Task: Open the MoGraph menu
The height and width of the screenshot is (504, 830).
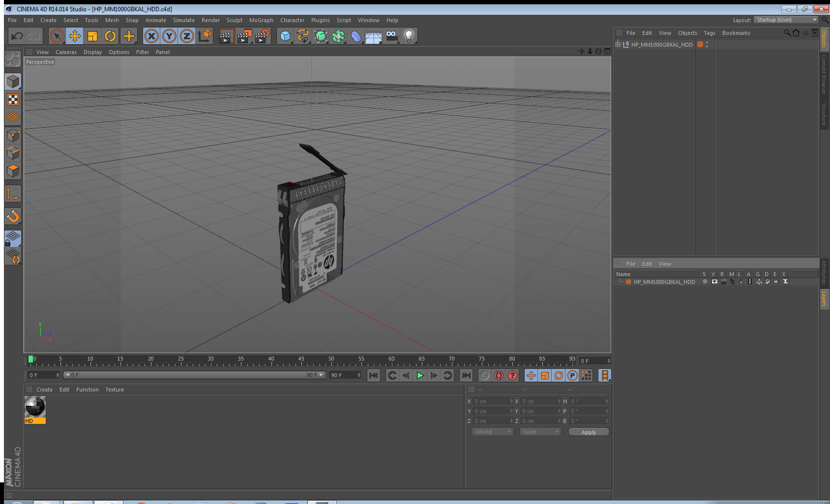Action: tap(261, 20)
